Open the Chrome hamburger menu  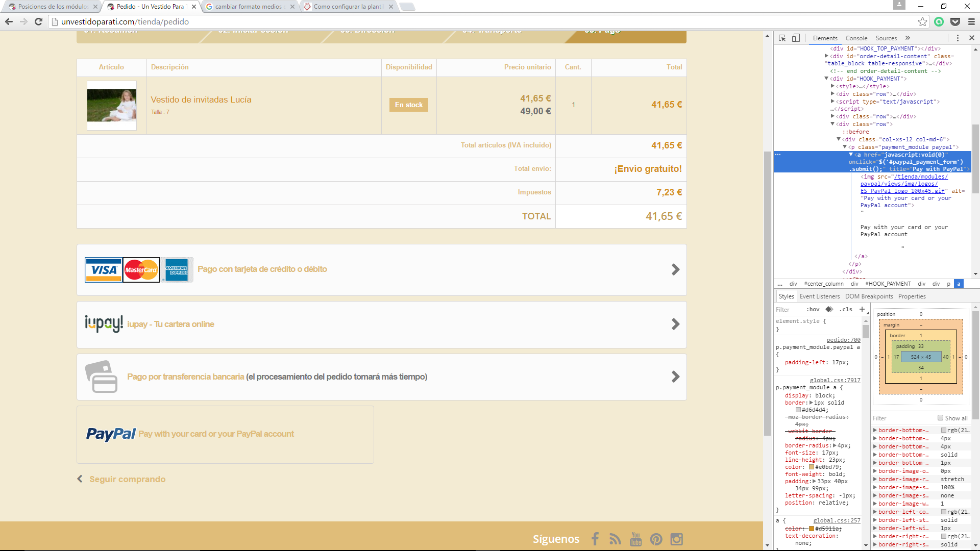pyautogui.click(x=971, y=22)
